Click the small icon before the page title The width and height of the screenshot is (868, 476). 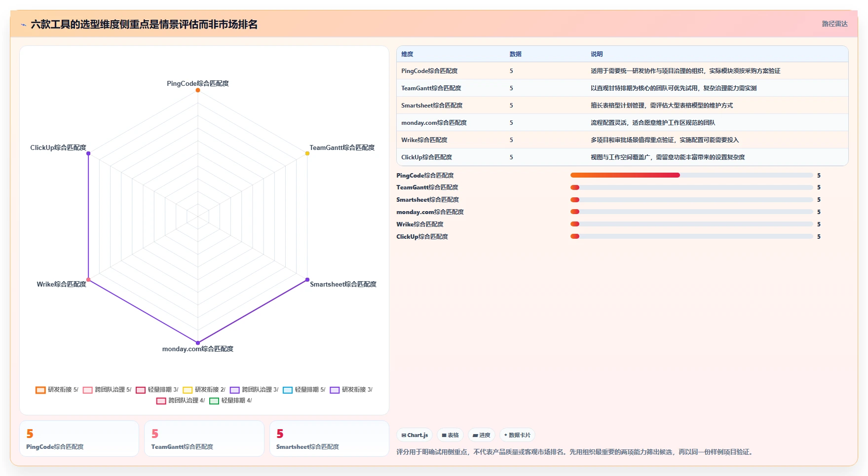(23, 25)
